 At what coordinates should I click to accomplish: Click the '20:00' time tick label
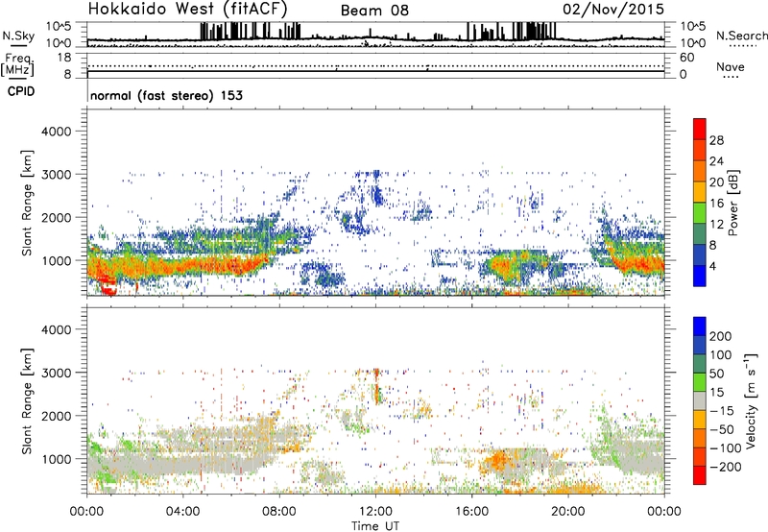(x=568, y=512)
